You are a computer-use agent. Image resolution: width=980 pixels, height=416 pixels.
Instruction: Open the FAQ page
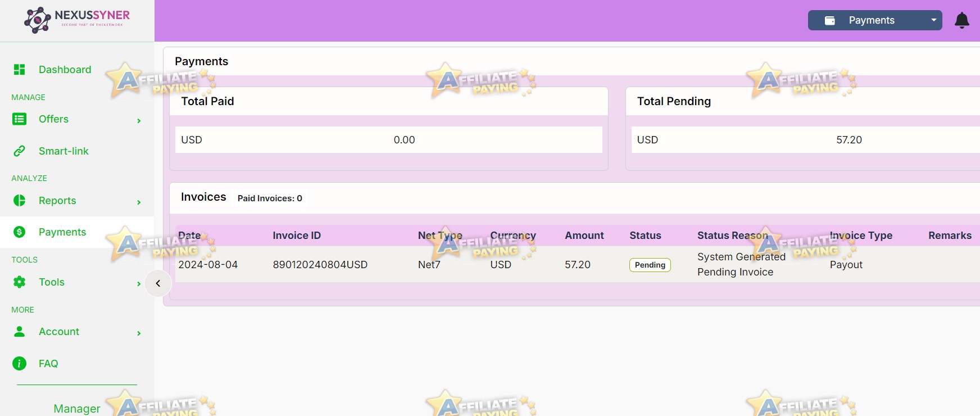pyautogui.click(x=48, y=363)
